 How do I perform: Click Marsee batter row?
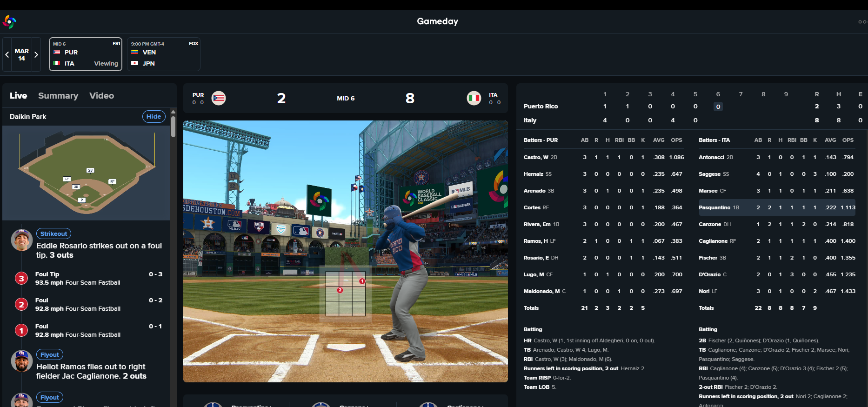tap(777, 191)
